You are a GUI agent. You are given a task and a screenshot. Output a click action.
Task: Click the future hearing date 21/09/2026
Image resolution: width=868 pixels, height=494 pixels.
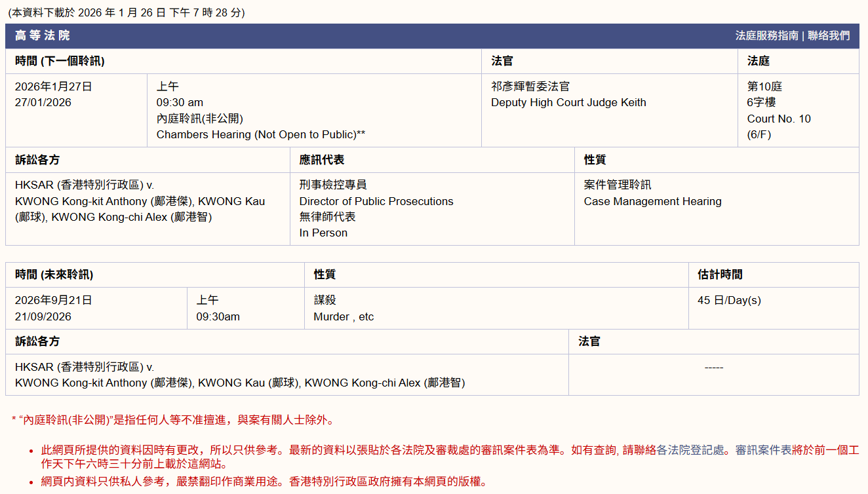[x=43, y=316]
